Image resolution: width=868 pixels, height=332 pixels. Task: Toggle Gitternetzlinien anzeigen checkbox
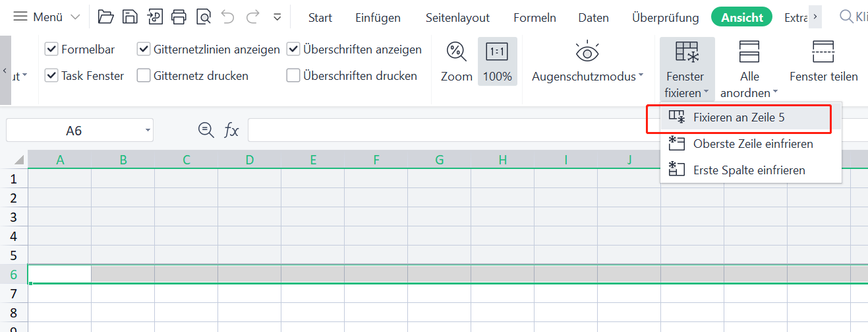(144, 50)
